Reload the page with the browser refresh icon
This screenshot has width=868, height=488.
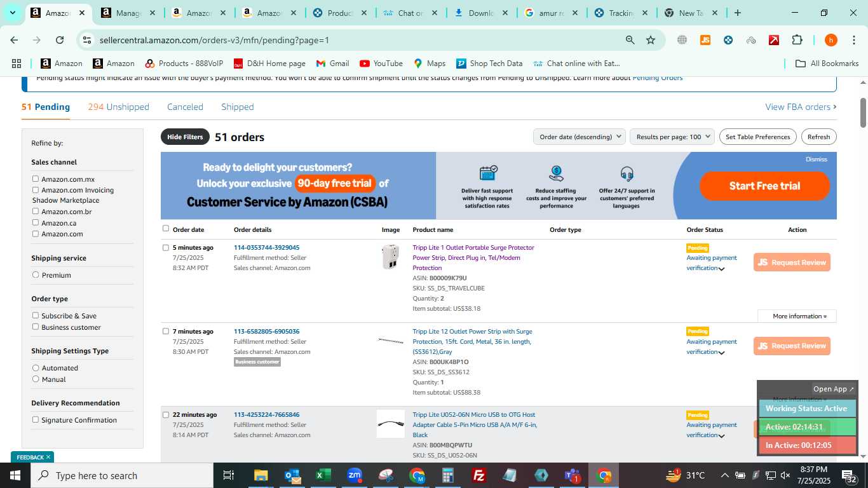(60, 40)
